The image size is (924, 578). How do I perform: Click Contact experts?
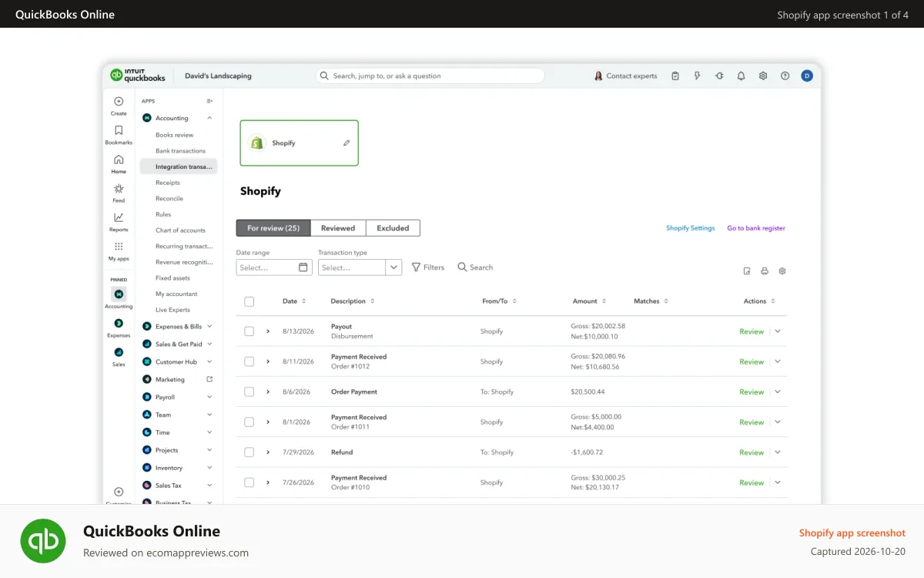[x=626, y=76]
